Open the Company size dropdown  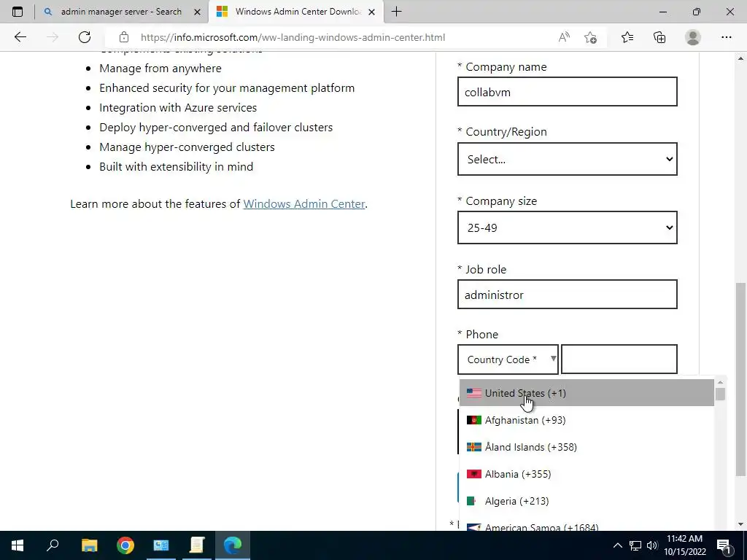pyautogui.click(x=567, y=227)
